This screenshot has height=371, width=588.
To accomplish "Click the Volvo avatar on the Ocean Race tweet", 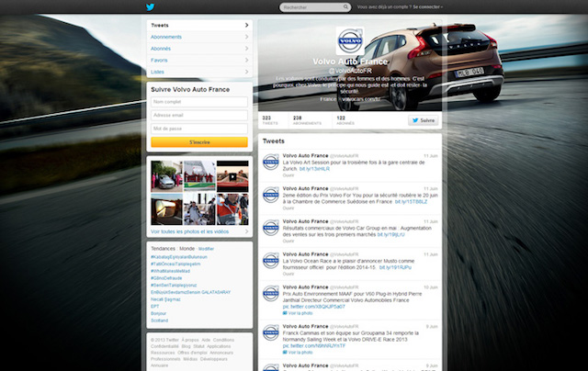I will (271, 261).
